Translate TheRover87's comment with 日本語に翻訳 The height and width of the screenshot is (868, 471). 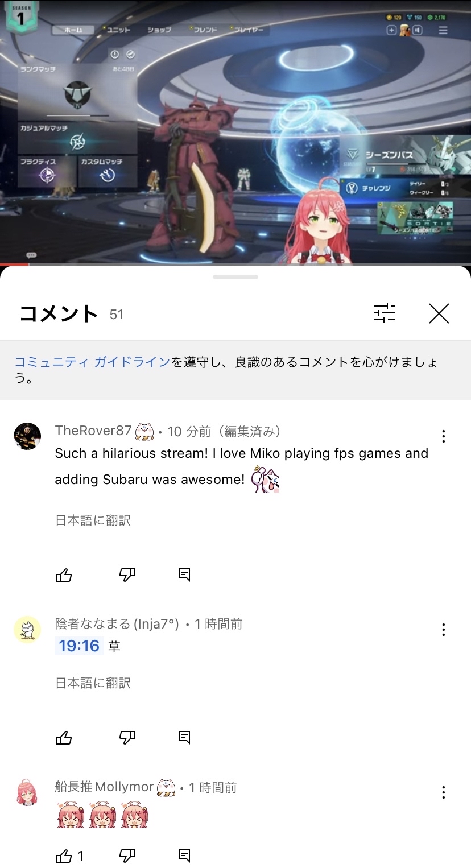click(x=93, y=520)
